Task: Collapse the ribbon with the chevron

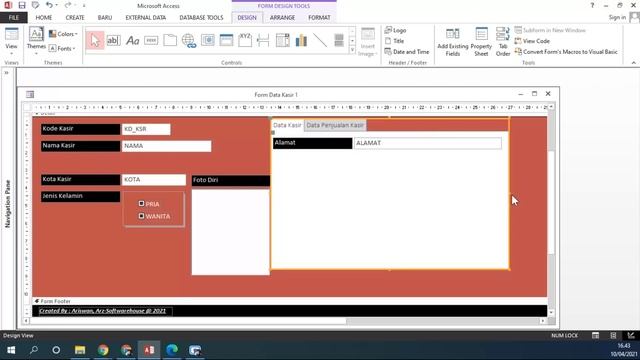Action: tap(633, 62)
